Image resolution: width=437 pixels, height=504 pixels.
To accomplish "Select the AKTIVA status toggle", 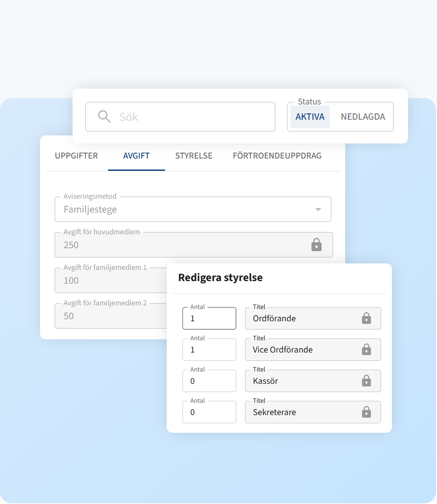I will pyautogui.click(x=310, y=117).
